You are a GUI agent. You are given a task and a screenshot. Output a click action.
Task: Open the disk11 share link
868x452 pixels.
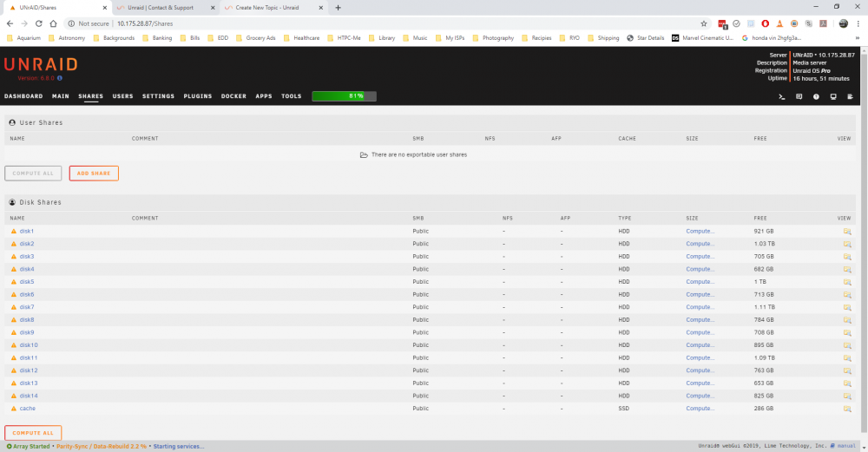[29, 358]
